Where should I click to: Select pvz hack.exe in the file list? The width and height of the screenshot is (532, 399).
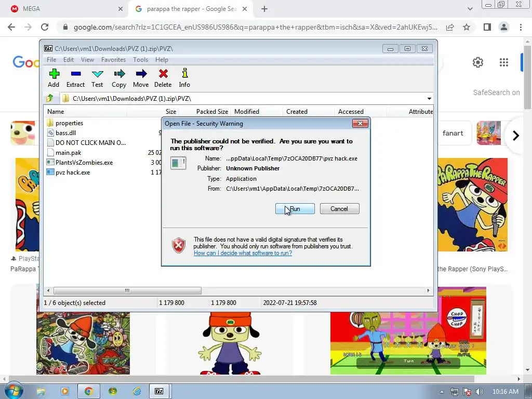(x=73, y=172)
